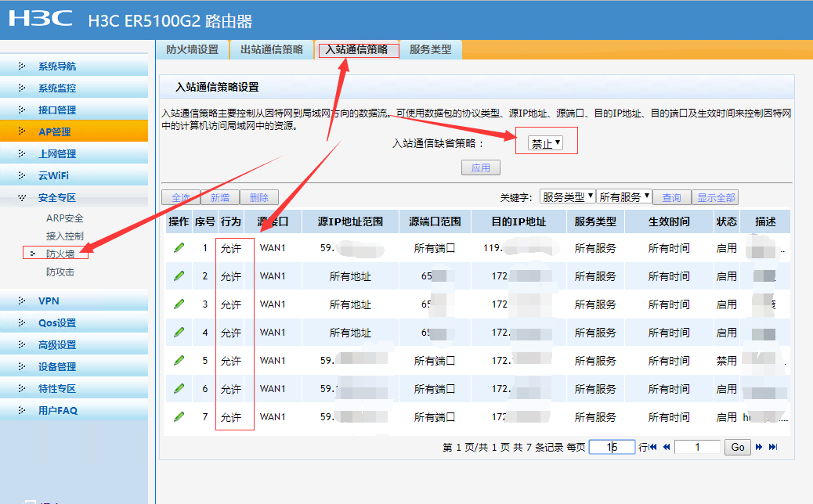Click the 新增 button
This screenshot has width=813, height=504.
pyautogui.click(x=220, y=197)
